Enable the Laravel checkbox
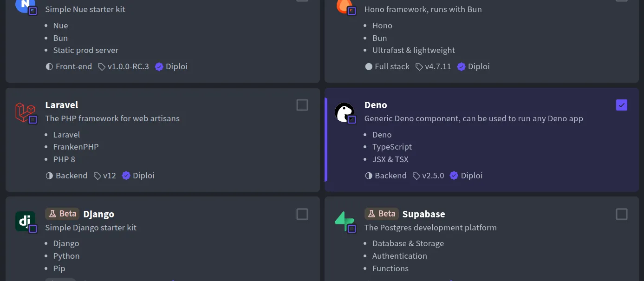644x281 pixels. (x=302, y=105)
